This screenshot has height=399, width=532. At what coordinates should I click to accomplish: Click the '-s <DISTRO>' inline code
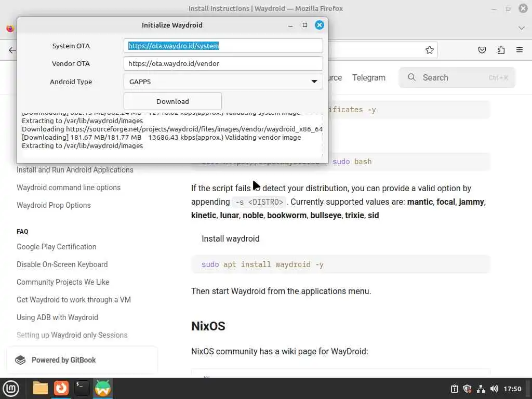click(x=259, y=202)
